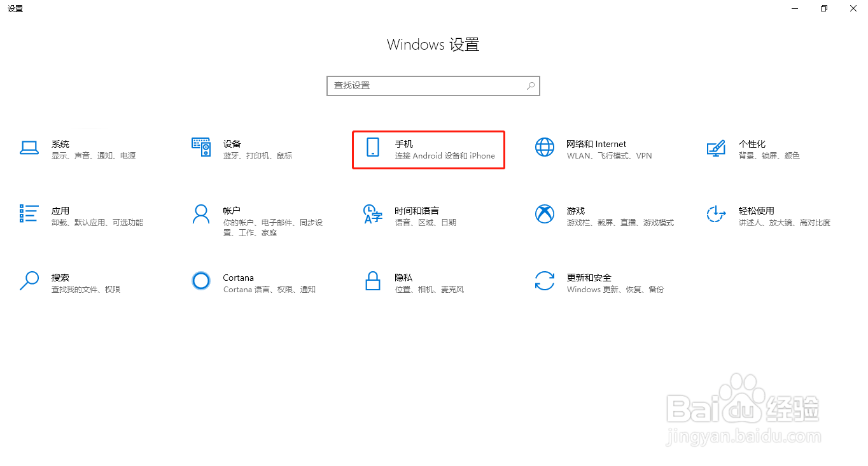Open the 系统 laptop icon
868x466 pixels.
pos(29,148)
